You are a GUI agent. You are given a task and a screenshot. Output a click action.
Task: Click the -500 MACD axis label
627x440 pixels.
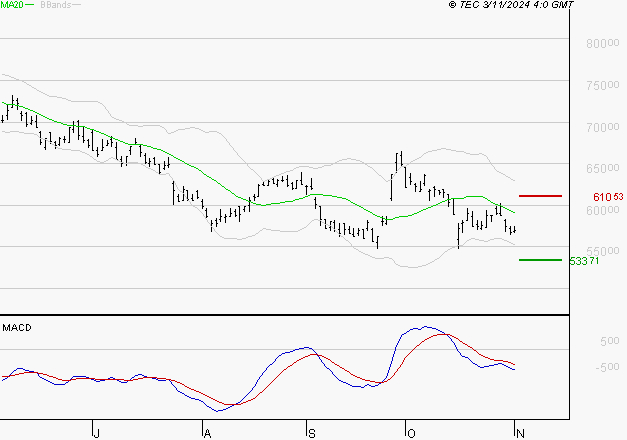[607, 367]
